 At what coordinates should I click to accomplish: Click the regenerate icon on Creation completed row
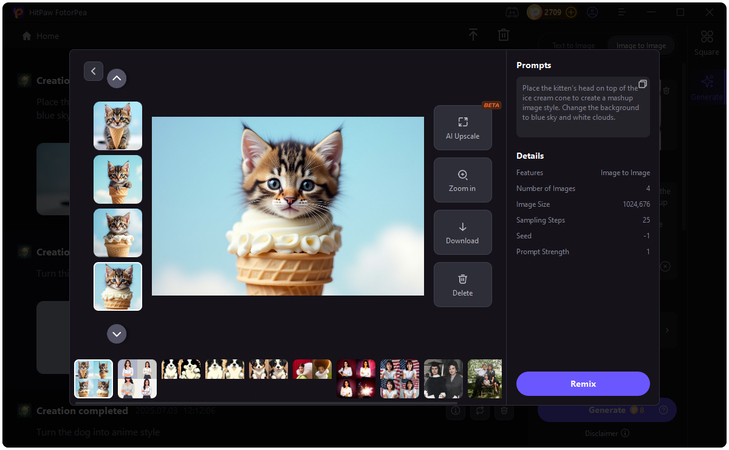pos(480,410)
